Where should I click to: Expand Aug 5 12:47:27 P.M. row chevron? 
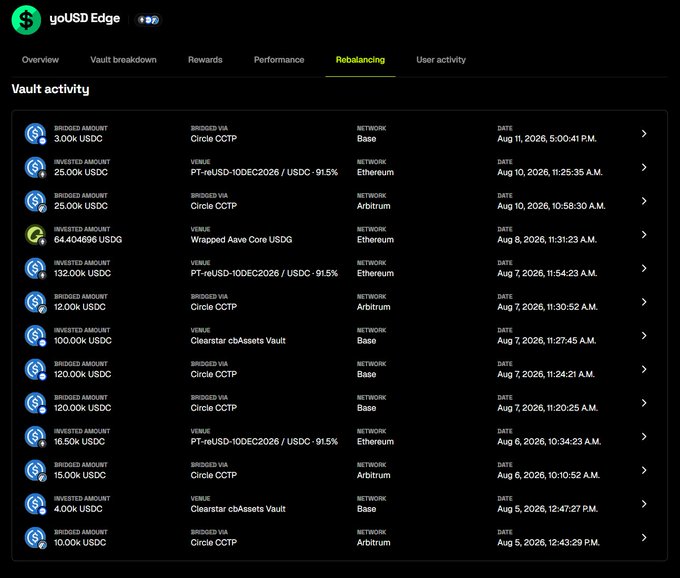(x=644, y=504)
